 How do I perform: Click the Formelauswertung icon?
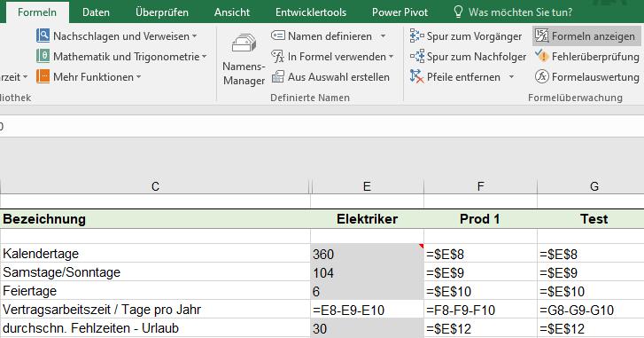point(542,76)
